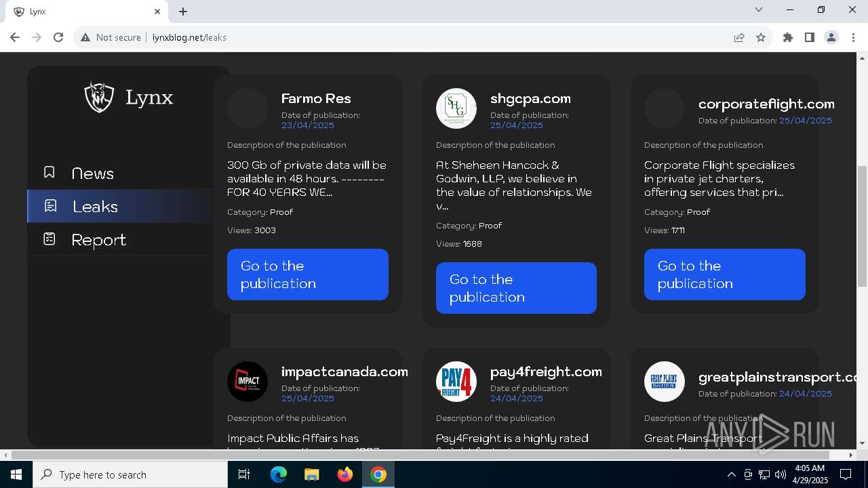
Task: Click the browser Back arrow
Action: (15, 37)
